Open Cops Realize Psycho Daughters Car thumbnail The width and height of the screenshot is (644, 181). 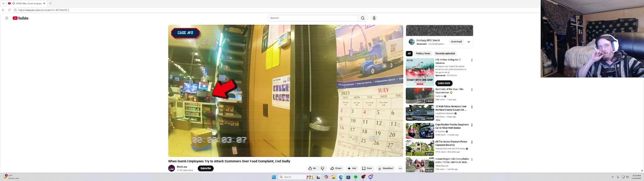420,131
